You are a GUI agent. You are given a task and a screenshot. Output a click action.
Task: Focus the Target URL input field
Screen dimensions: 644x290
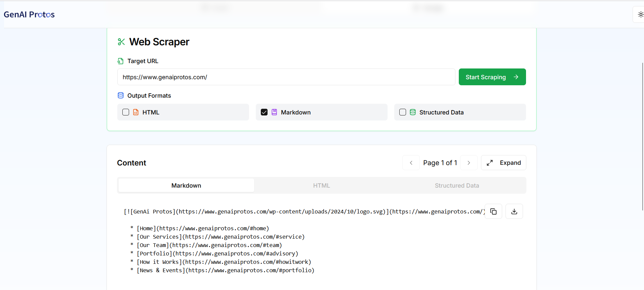(286, 77)
